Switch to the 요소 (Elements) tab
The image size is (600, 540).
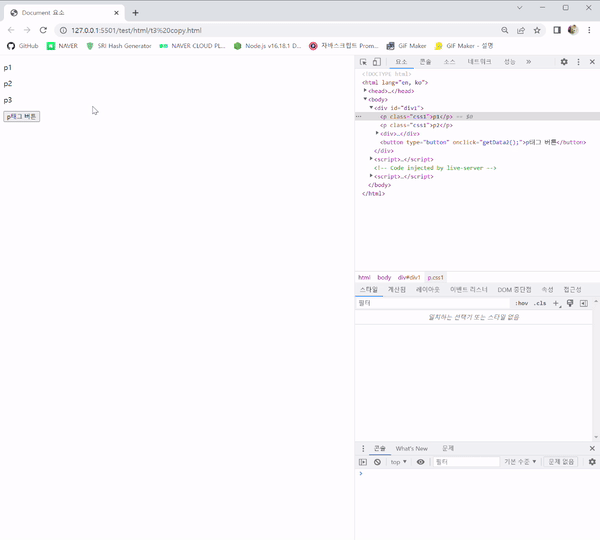pos(401,62)
